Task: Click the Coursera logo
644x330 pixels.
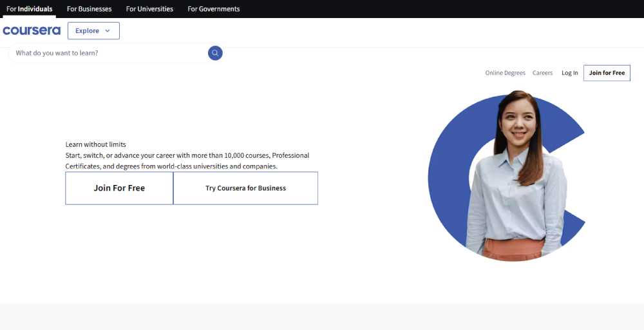Action: click(x=32, y=31)
